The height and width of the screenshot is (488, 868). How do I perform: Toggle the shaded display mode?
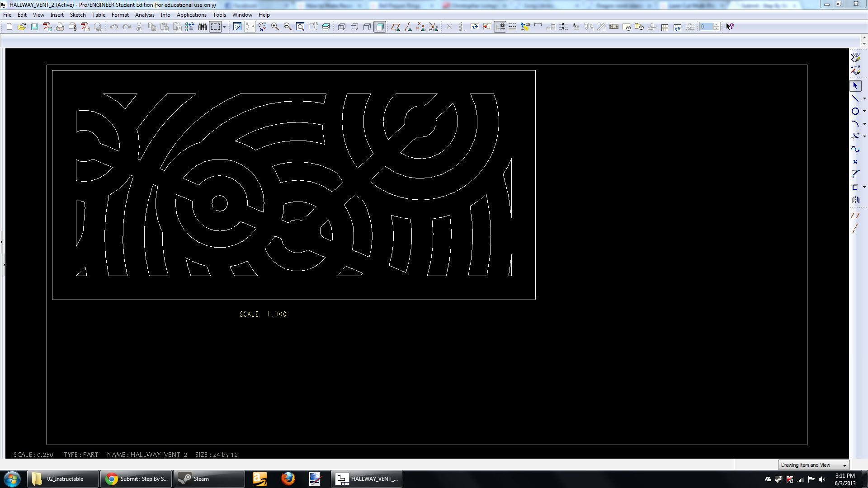tap(380, 27)
